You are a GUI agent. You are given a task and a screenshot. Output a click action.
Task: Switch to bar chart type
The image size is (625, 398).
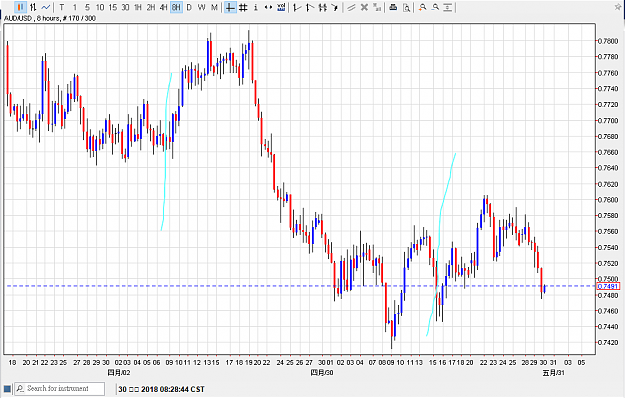coord(33,7)
